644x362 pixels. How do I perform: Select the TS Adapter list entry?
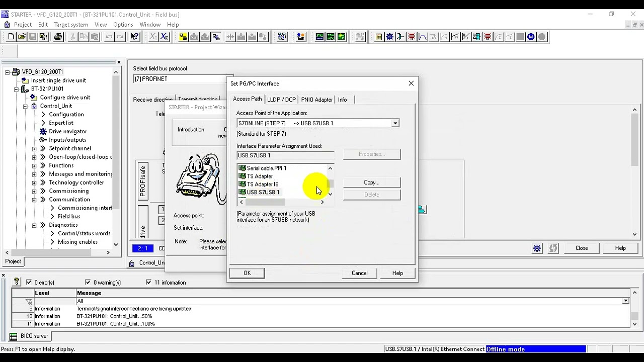260,176
